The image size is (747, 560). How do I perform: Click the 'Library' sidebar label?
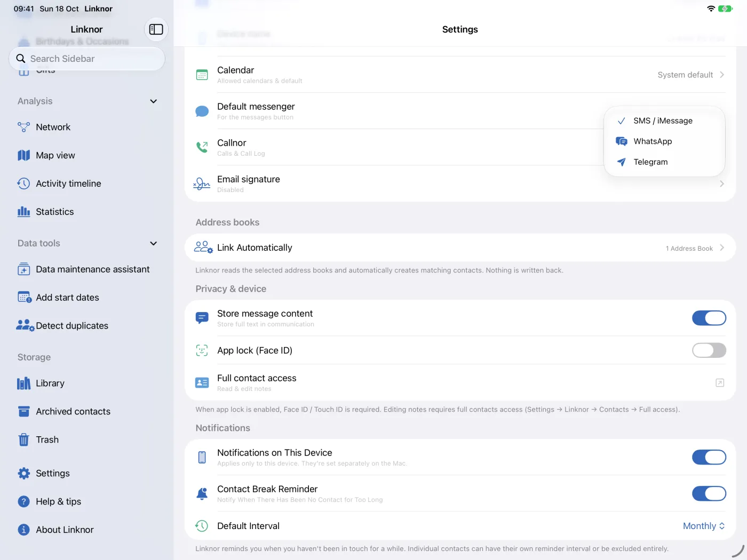(x=50, y=383)
